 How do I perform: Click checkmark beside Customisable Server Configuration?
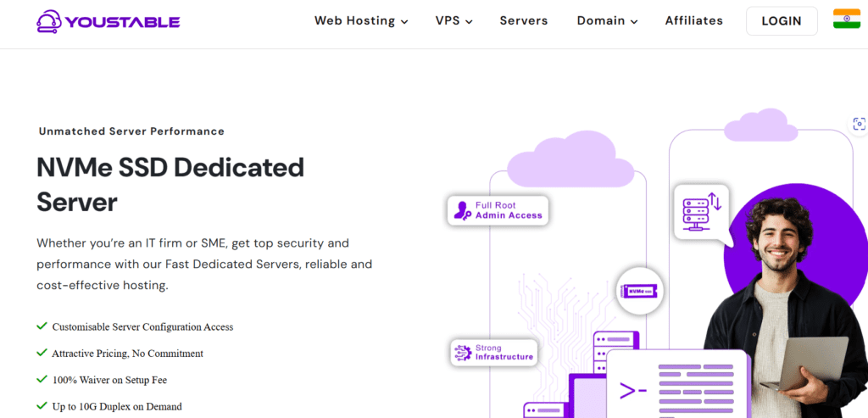tap(42, 326)
